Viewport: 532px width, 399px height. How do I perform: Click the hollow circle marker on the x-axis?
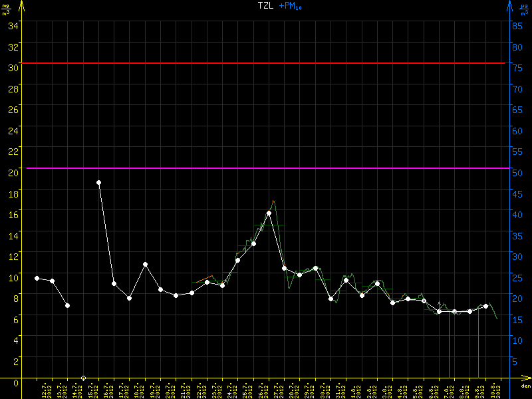[x=83, y=378]
